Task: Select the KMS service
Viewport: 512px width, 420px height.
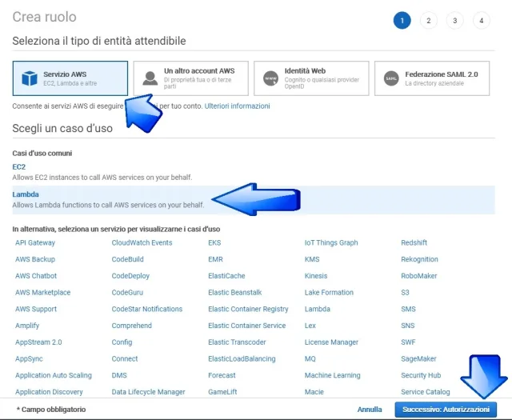Action: (312, 259)
